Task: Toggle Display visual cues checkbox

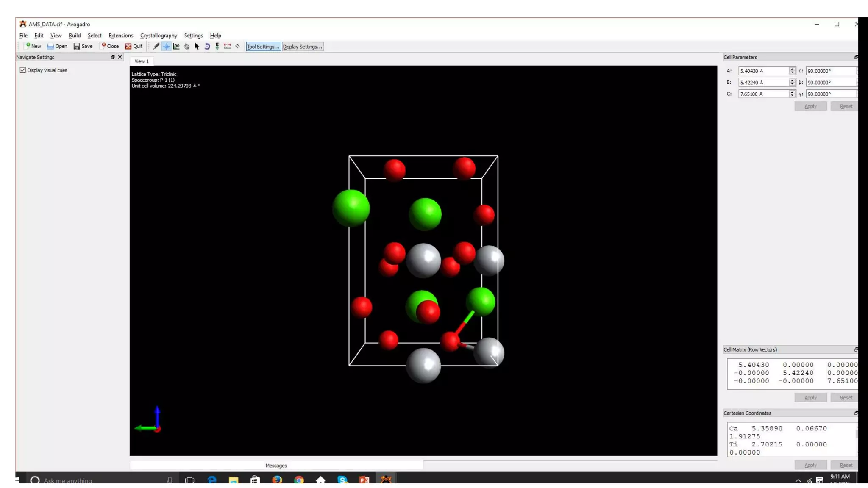Action: (23, 70)
